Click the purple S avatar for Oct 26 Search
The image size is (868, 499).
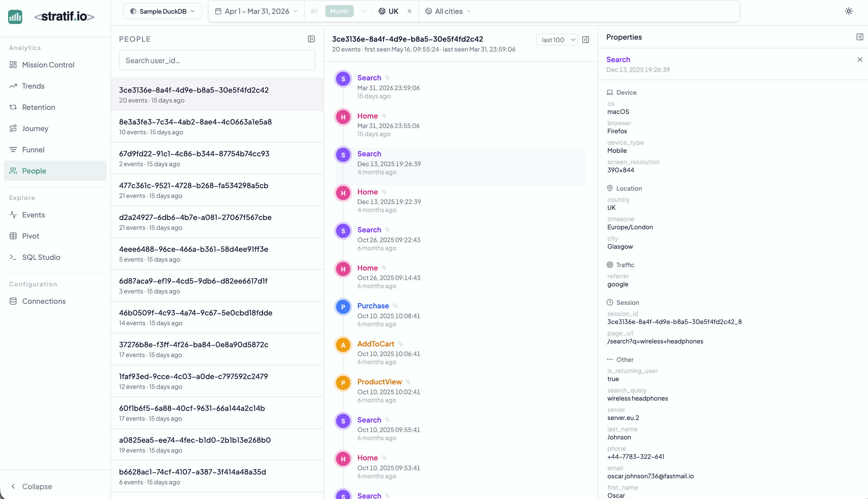343,231
